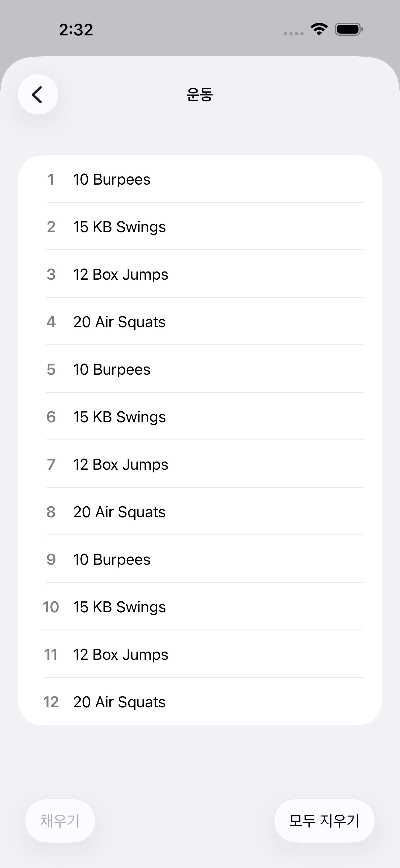The image size is (400, 868).
Task: Tap the 운동 screen title
Action: 200,94
